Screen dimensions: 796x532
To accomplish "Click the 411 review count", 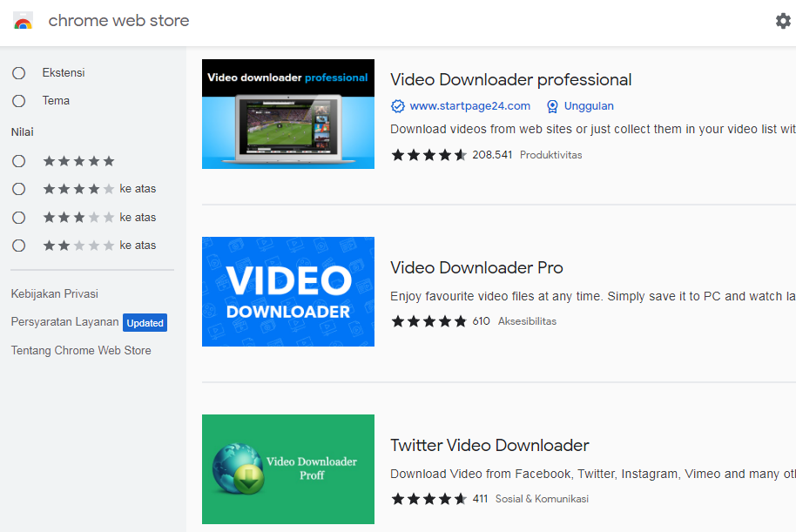I will coord(480,499).
